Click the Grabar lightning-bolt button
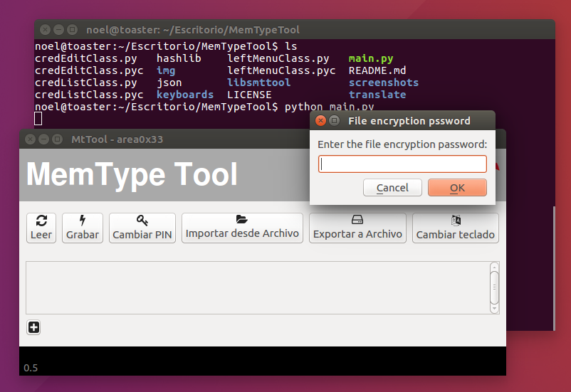This screenshot has height=392, width=571. [x=83, y=228]
